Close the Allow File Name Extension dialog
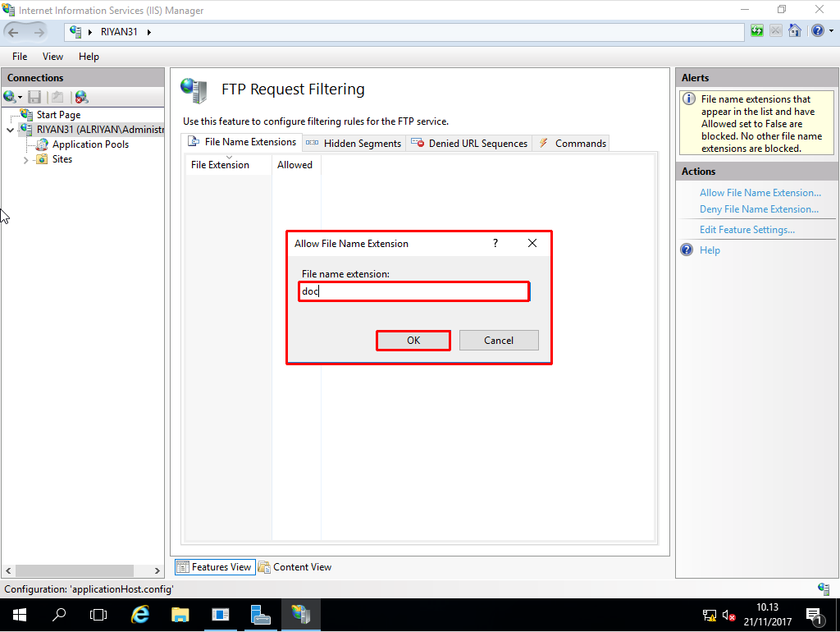Screen dimensions: 840x632 tap(532, 244)
